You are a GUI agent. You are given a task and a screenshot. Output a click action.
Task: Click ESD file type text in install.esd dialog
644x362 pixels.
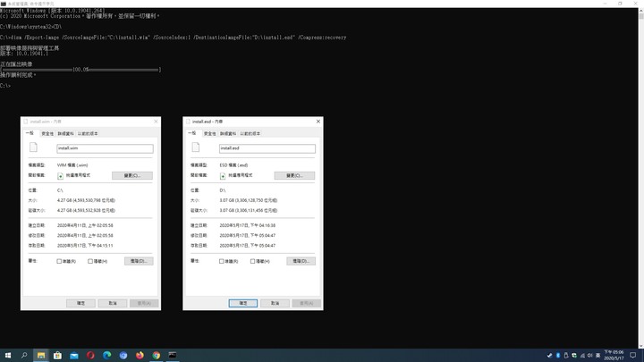pos(233,165)
